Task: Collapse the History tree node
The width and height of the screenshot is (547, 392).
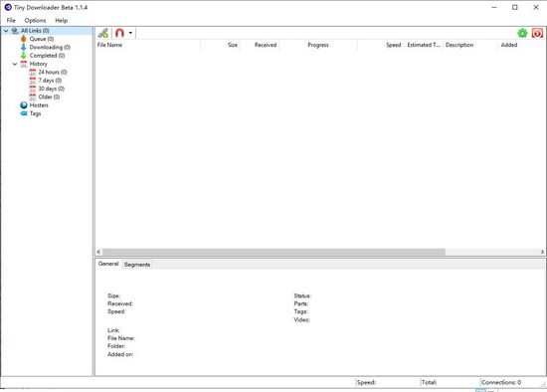Action: [15, 64]
